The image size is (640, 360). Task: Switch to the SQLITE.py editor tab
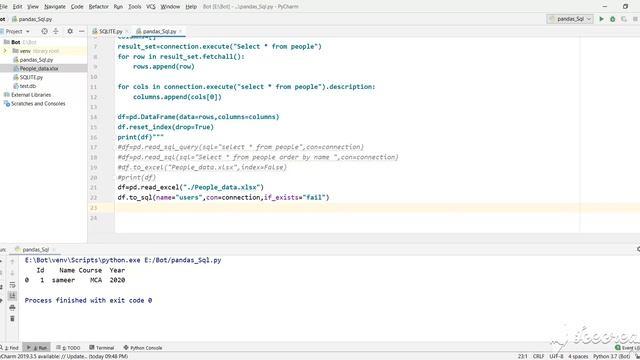point(111,31)
